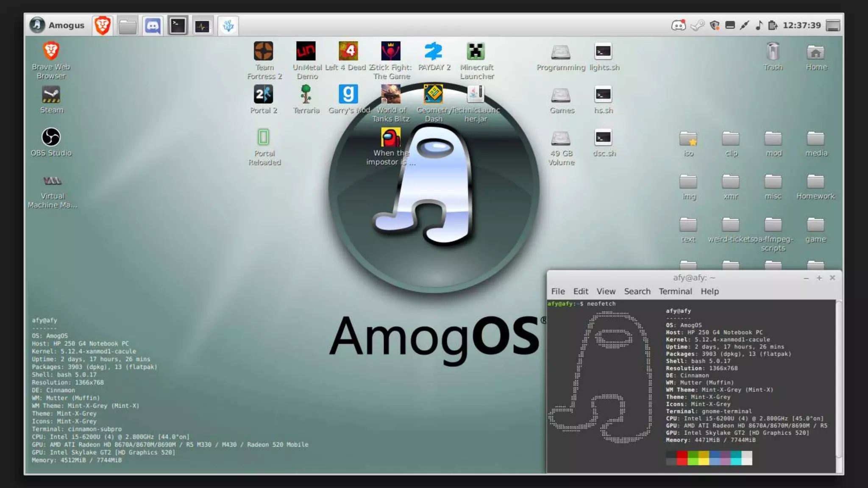
Task: Launch OBS Studio from the desktop
Action: 51,138
